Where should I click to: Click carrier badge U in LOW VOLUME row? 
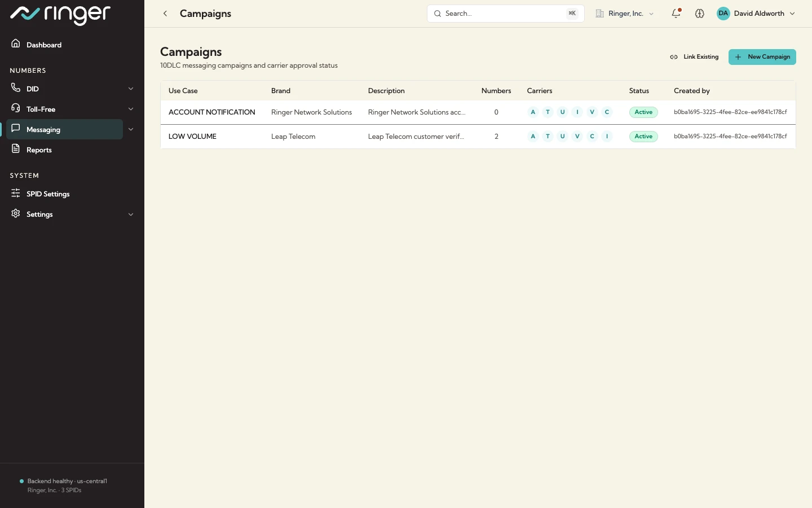tap(562, 136)
